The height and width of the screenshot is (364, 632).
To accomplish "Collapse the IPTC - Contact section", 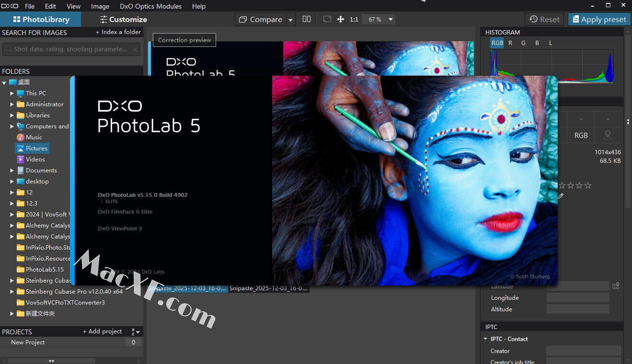I will point(485,339).
